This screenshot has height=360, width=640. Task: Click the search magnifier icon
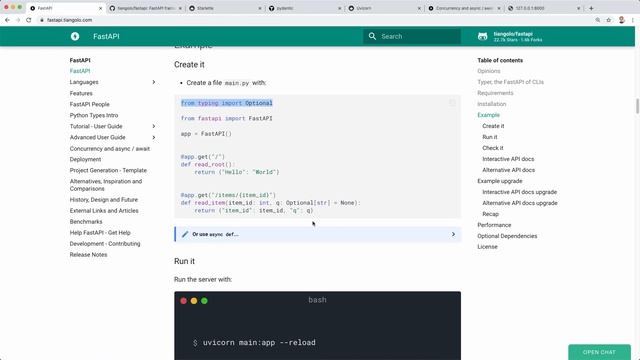pos(372,36)
